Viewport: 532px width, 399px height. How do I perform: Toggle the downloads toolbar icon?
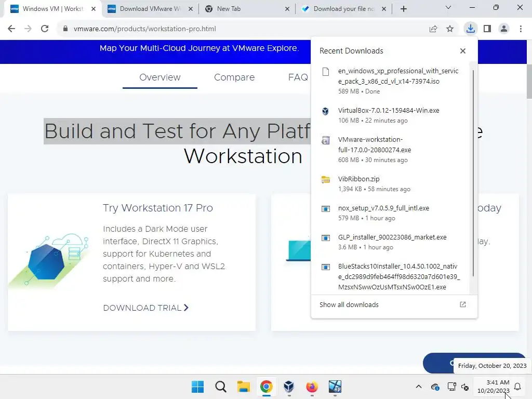pyautogui.click(x=470, y=29)
